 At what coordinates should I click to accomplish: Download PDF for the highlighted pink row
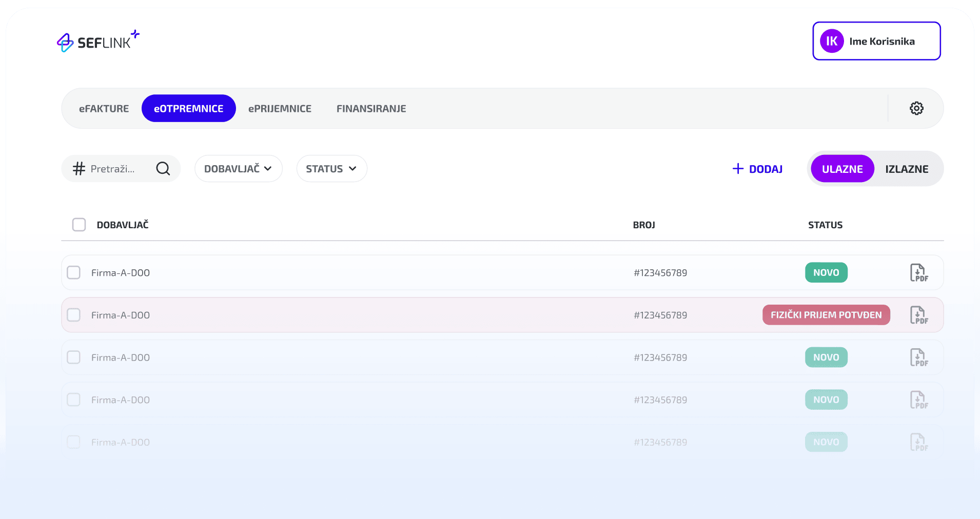click(918, 315)
